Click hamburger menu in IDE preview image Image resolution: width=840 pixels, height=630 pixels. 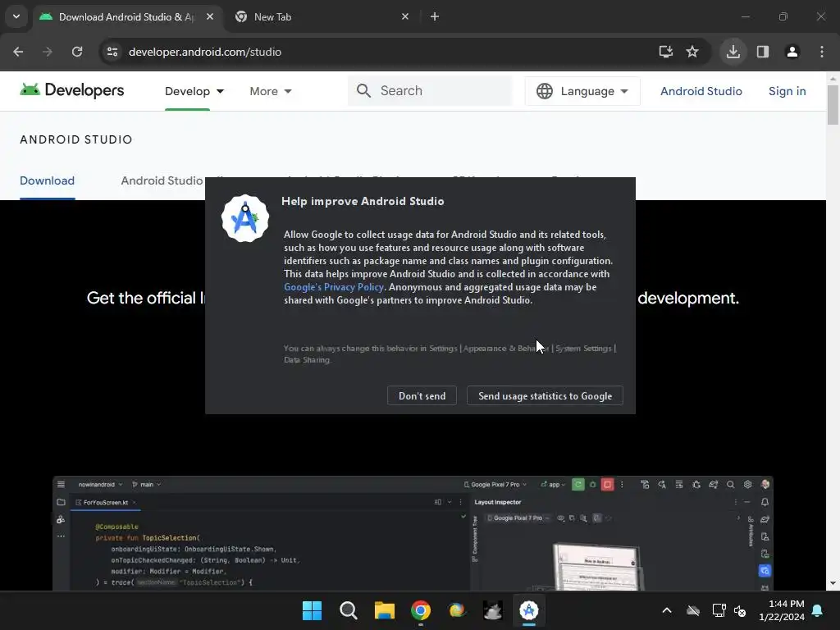[61, 484]
